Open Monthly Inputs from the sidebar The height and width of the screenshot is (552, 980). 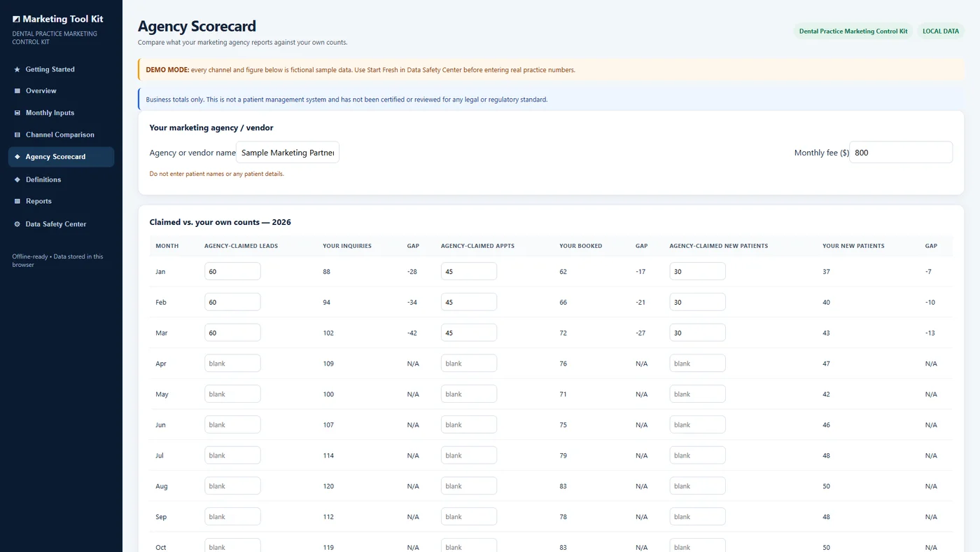[x=61, y=113]
